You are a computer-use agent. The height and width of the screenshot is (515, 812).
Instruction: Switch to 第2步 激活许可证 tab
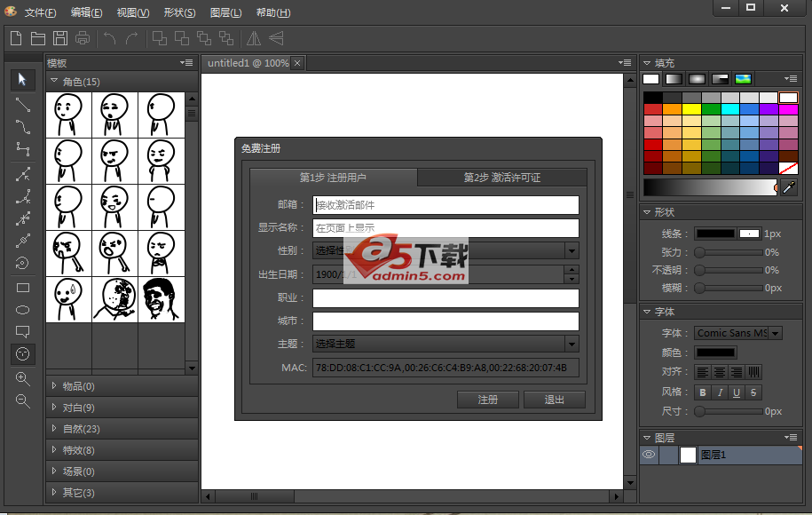pyautogui.click(x=501, y=178)
